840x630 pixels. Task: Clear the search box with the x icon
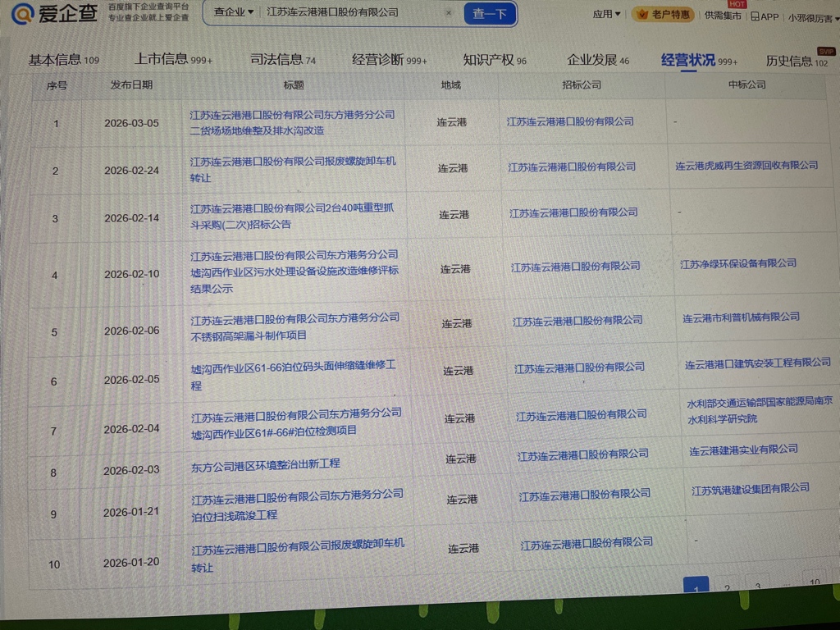click(449, 12)
